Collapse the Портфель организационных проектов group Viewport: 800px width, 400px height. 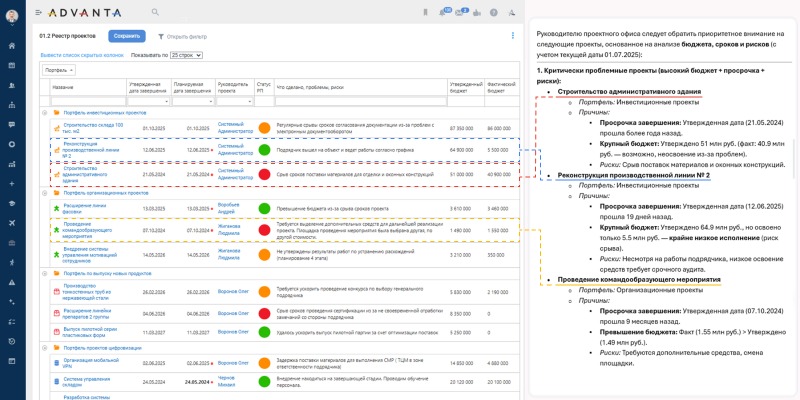point(44,194)
